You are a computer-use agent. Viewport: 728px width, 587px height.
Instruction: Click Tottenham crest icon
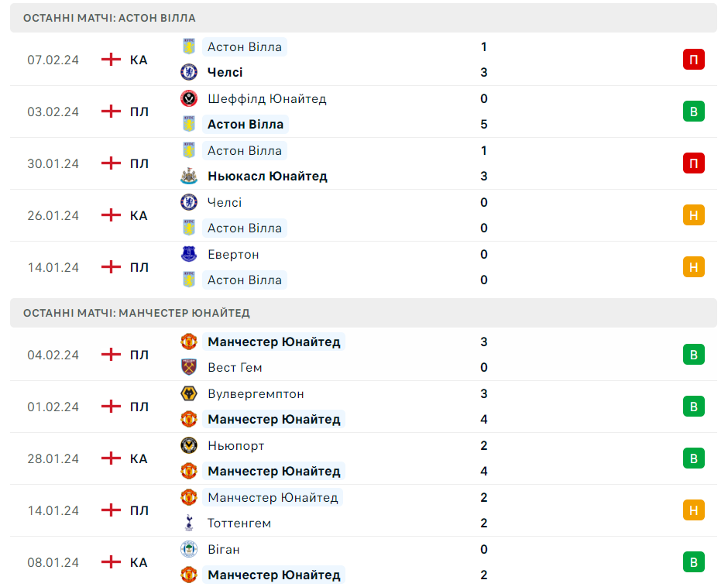point(189,523)
